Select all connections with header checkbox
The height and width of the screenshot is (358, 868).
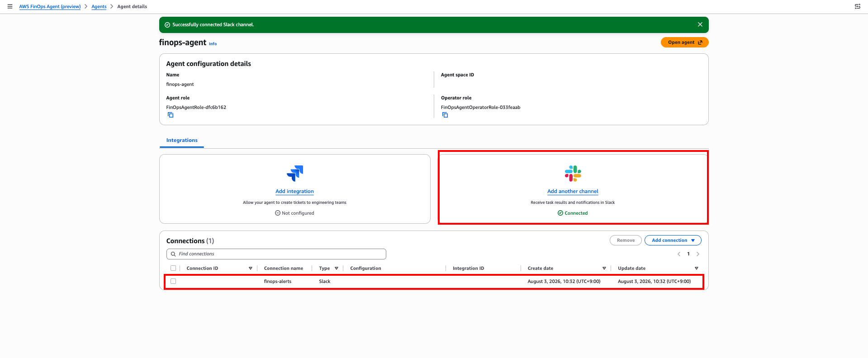(x=173, y=268)
